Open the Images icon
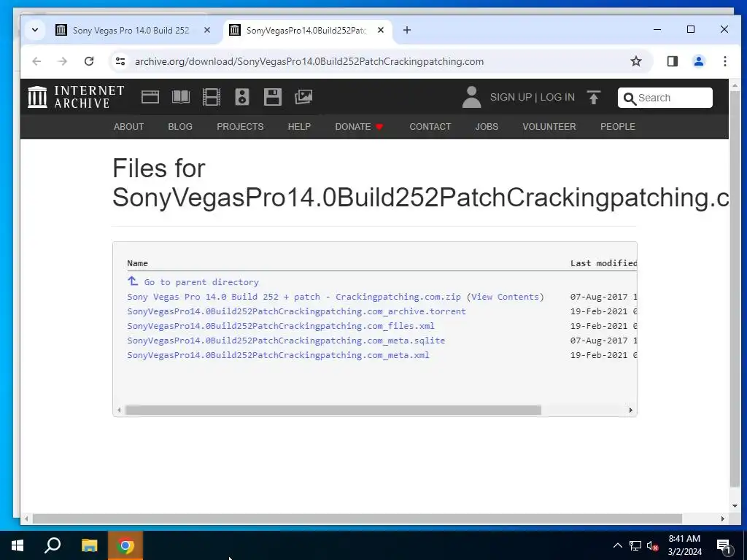This screenshot has width=747, height=560. (303, 97)
